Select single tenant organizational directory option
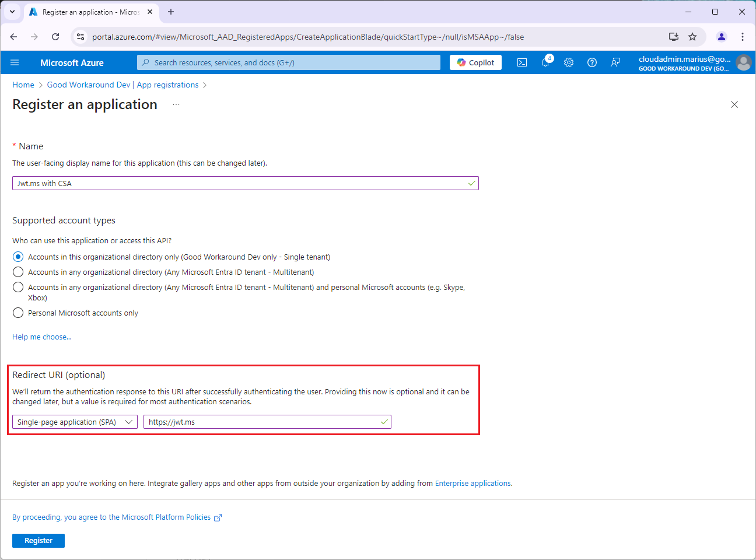 18,257
